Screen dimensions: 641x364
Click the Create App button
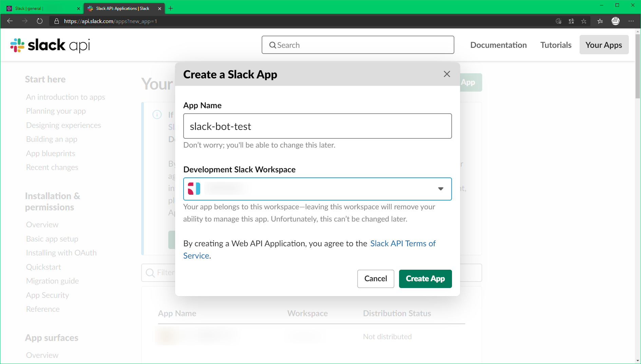tap(425, 279)
